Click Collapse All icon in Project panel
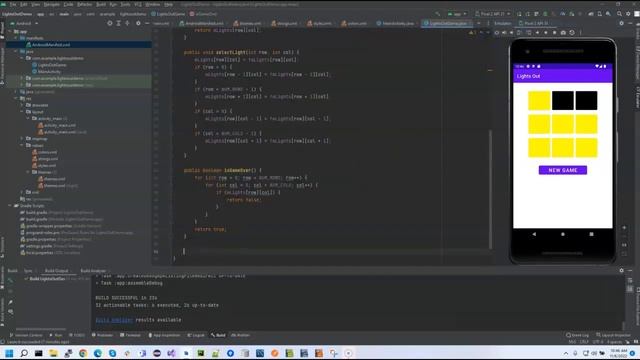Viewport: 640px width, 360px height. tap(127, 23)
